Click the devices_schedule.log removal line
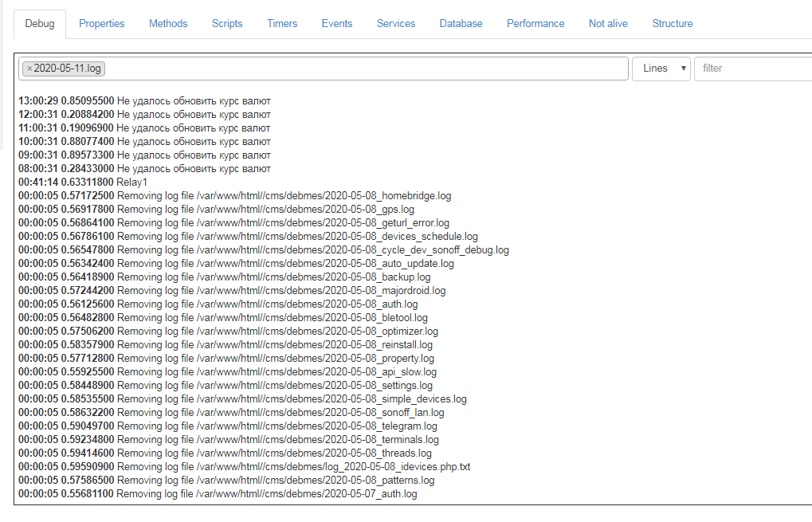The height and width of the screenshot is (522, 812). coord(248,236)
